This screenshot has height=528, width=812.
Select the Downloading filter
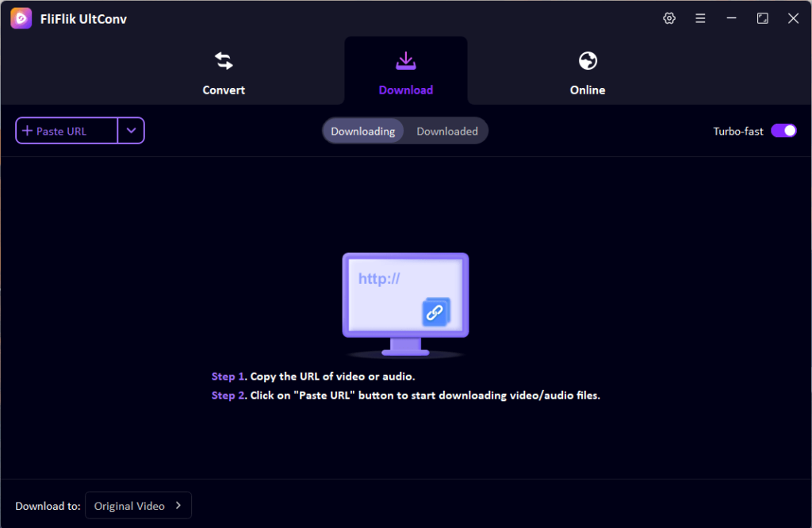tap(363, 131)
